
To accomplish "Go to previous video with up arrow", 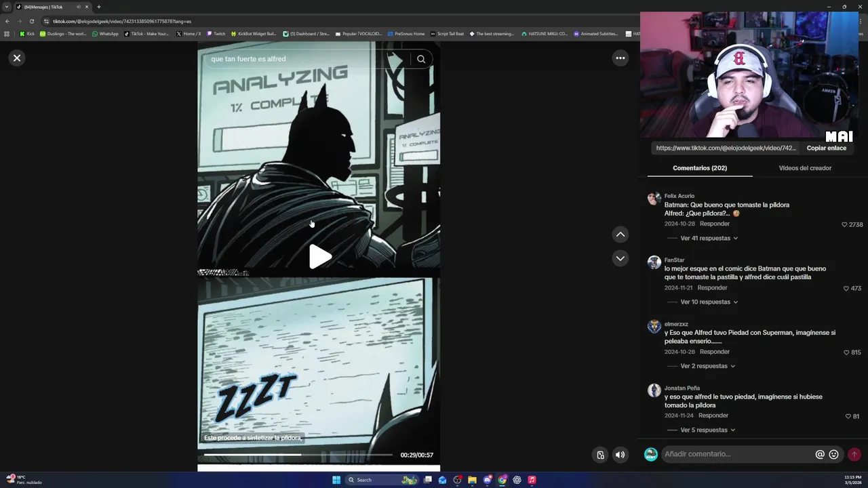I will 620,235.
